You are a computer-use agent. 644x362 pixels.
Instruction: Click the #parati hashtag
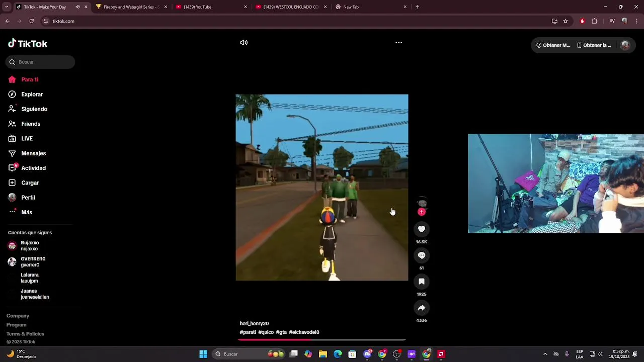[248, 332]
